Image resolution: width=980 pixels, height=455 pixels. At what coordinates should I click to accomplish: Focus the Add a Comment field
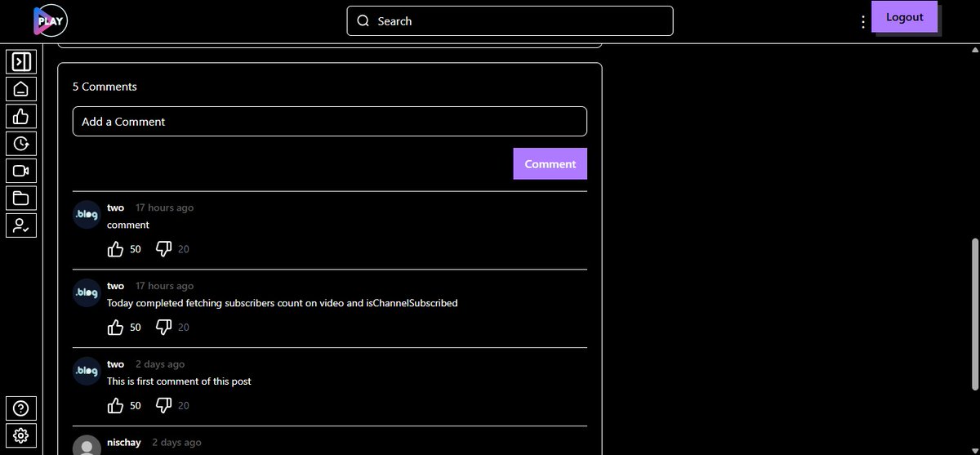point(330,121)
